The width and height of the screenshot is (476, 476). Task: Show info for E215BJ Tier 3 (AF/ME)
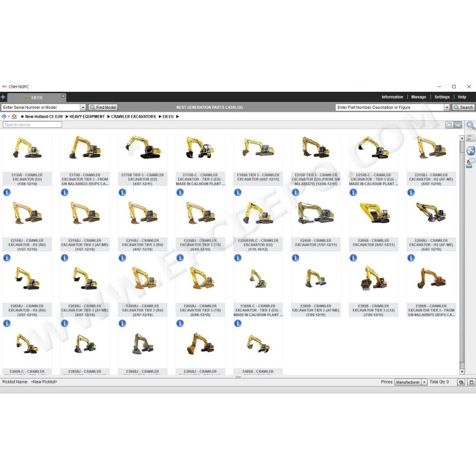[65, 192]
